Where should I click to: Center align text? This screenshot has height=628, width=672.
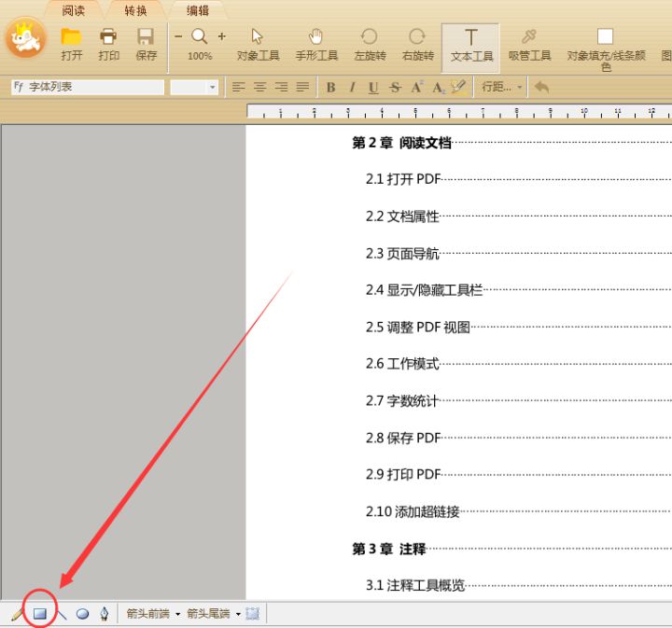[x=259, y=88]
